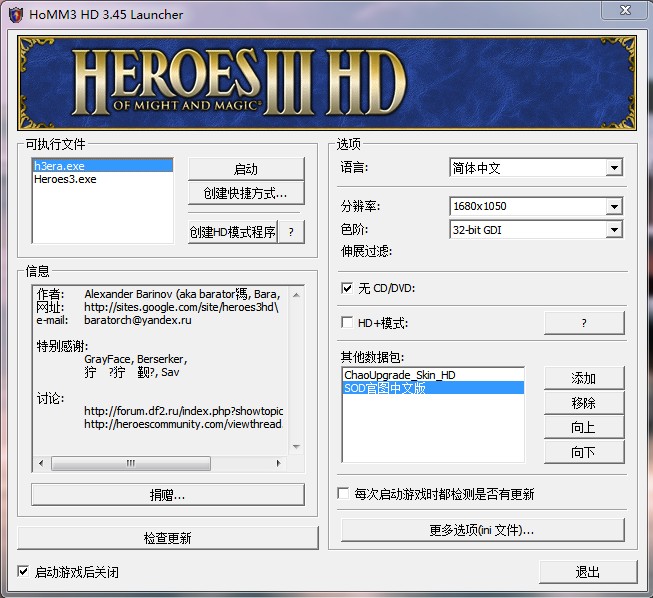Click the horizontal scrollbar thumb in info box
Screen dimensions: 653x598
131,463
